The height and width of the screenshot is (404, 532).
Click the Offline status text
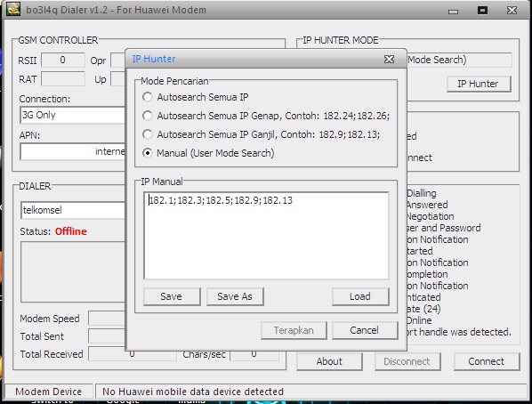tap(71, 231)
